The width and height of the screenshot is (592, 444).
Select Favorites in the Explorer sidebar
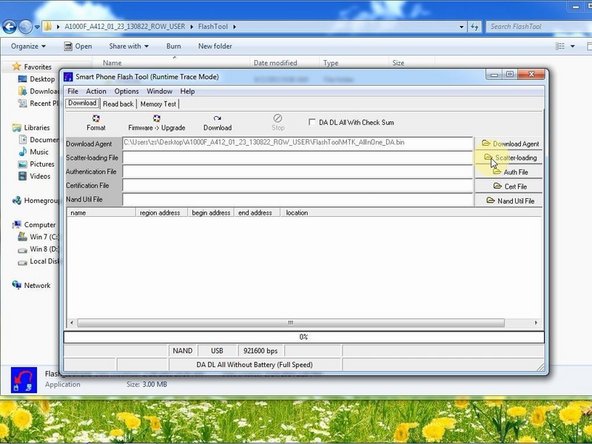tap(38, 67)
